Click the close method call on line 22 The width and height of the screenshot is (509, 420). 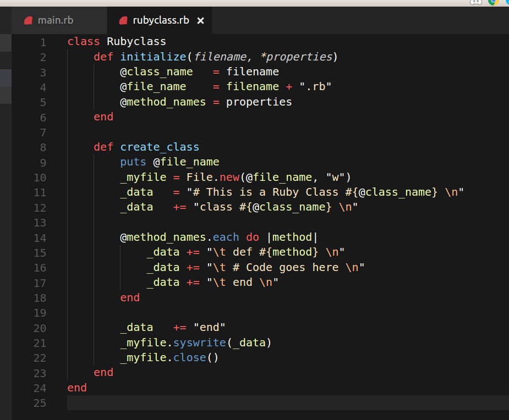point(190,357)
